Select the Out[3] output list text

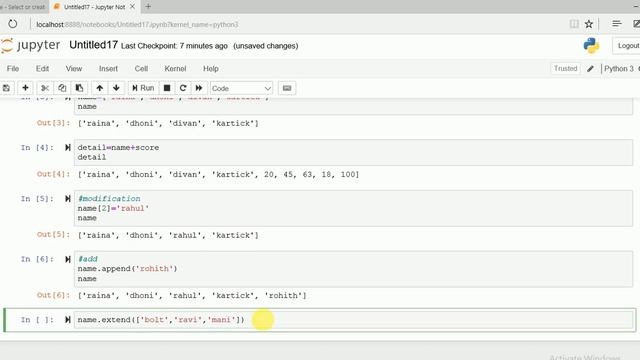coord(168,123)
